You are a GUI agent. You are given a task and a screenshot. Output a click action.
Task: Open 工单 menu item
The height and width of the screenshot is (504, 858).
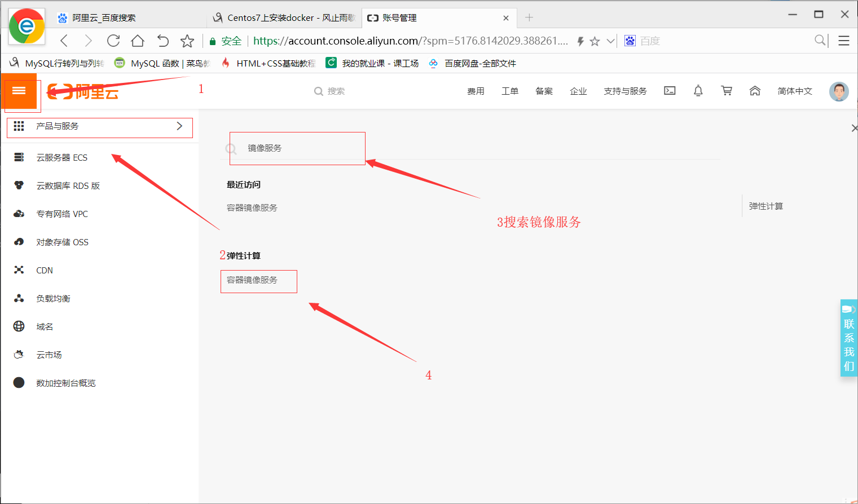click(x=510, y=91)
